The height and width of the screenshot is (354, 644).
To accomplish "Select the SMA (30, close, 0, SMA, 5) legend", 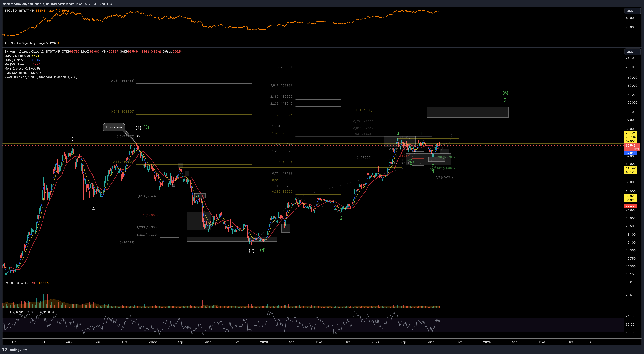I will pos(23,73).
